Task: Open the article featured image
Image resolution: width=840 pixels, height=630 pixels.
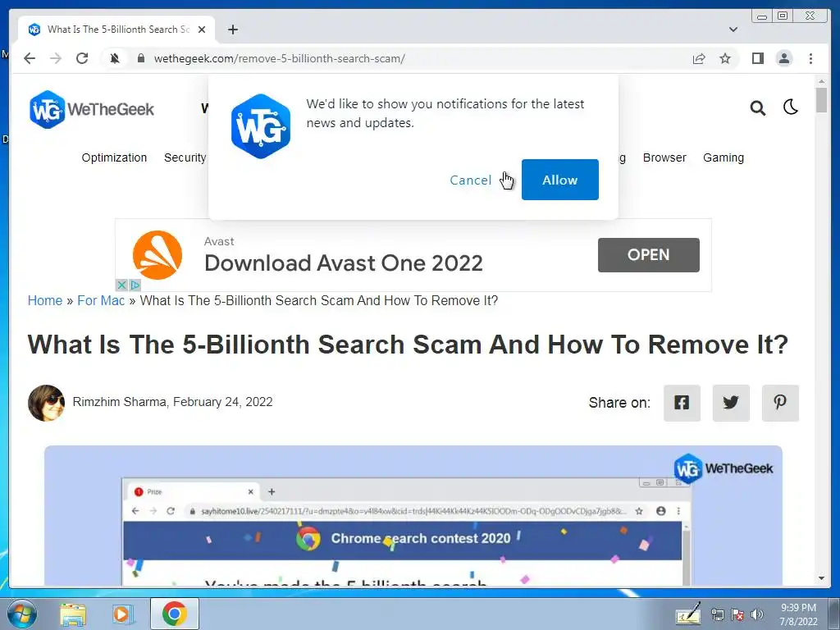Action: [x=413, y=515]
